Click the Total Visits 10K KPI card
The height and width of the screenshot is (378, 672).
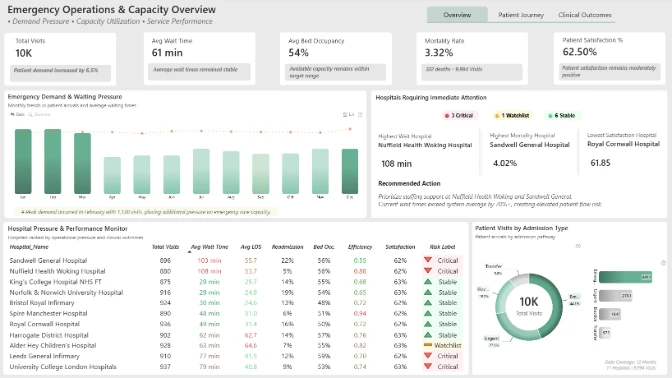(60, 59)
